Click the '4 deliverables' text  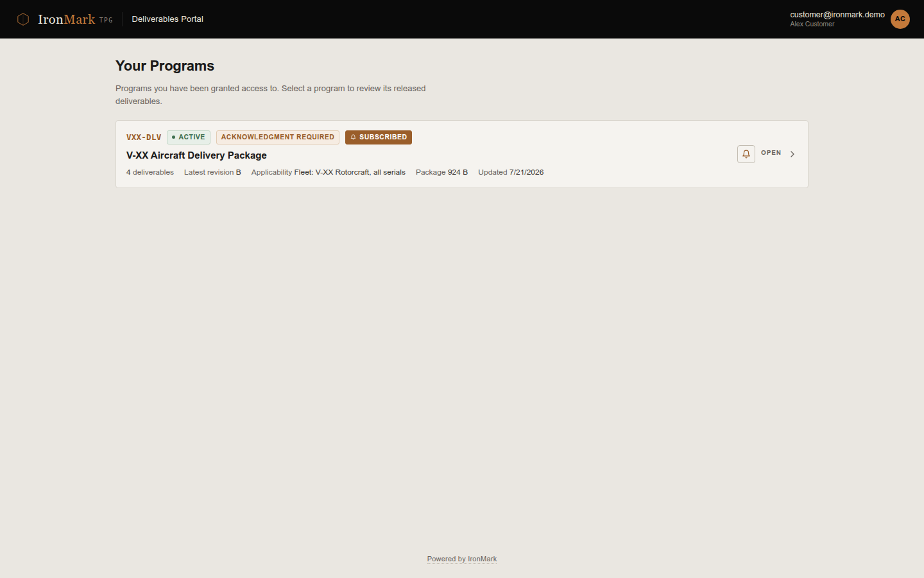click(x=150, y=172)
